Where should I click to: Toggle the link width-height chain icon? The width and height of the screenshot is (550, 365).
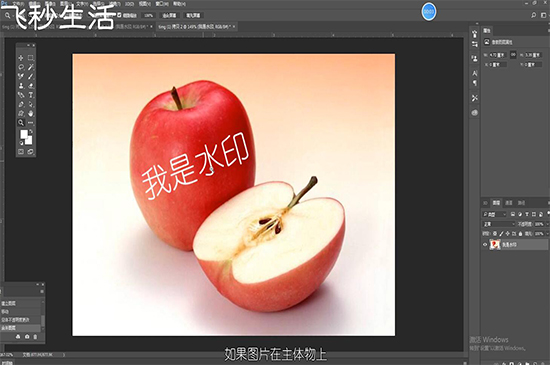tap(513, 55)
